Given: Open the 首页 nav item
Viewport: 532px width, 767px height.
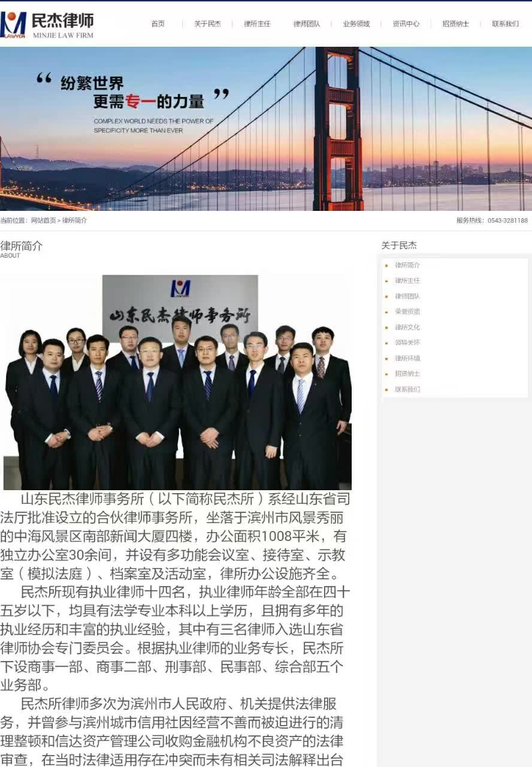Looking at the screenshot, I should (x=158, y=24).
